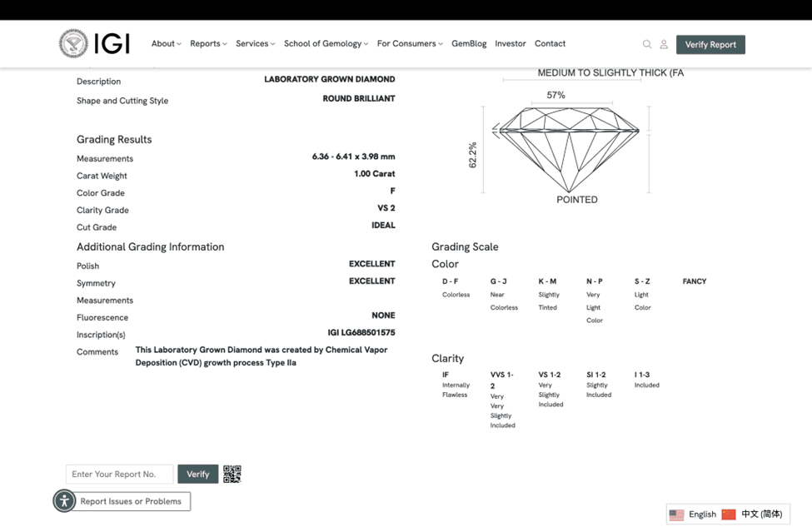
Task: Click the IDEAL cut grade value
Action: (383, 225)
